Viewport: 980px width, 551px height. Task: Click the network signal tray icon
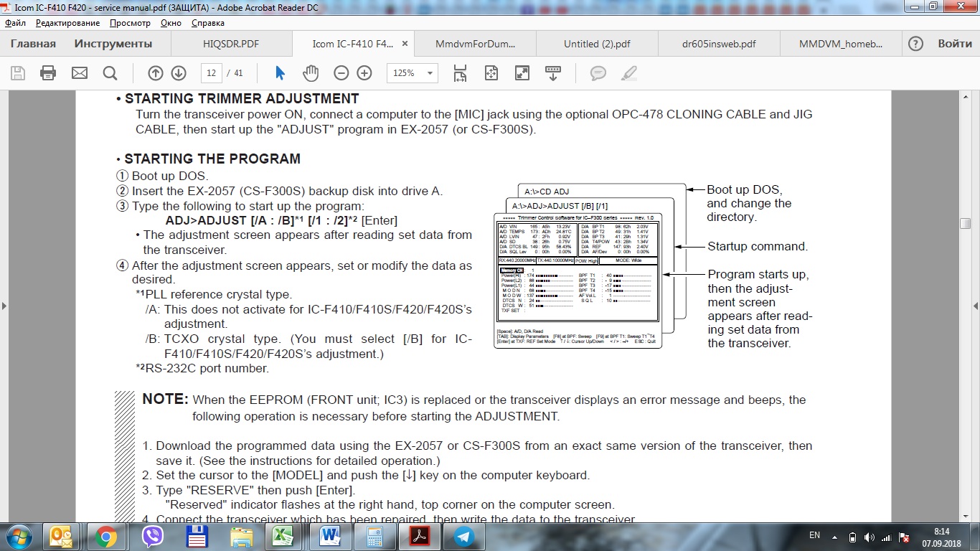point(887,537)
